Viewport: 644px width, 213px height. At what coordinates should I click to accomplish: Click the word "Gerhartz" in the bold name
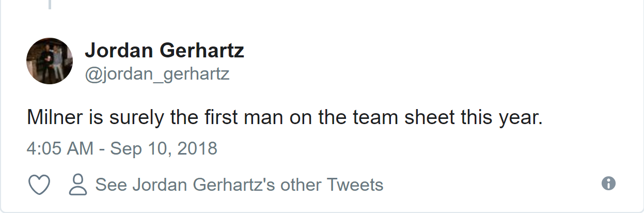tap(202, 51)
